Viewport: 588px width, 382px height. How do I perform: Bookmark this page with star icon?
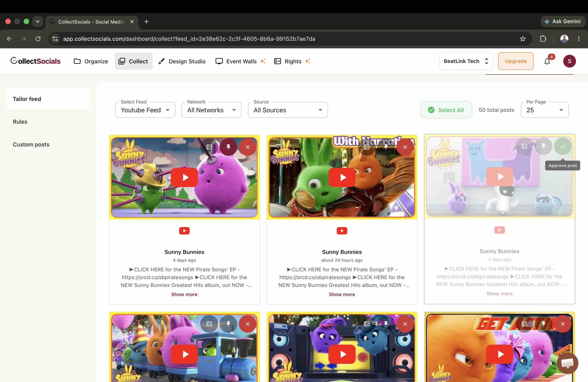(523, 39)
